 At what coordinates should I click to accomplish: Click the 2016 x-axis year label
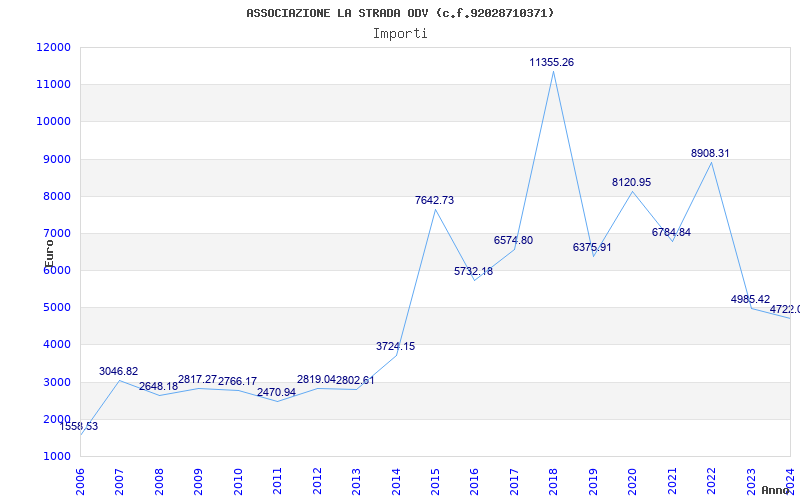click(x=474, y=481)
